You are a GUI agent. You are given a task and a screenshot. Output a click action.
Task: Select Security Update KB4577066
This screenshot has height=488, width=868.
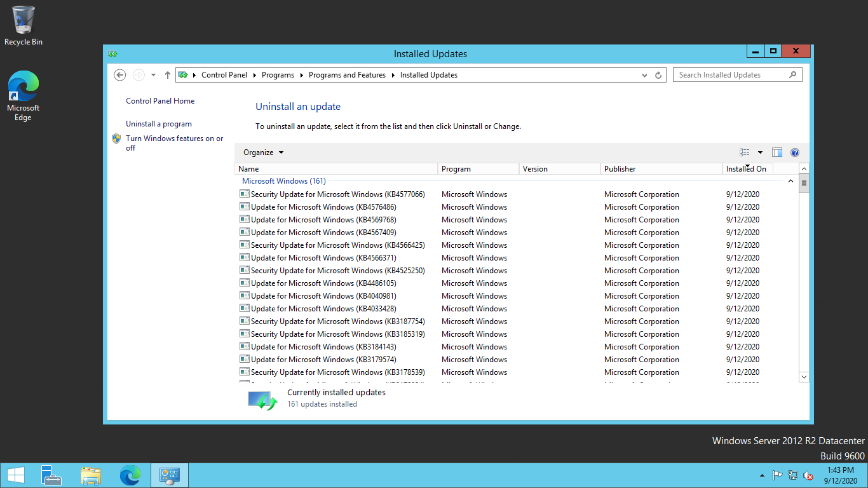[516, 194]
